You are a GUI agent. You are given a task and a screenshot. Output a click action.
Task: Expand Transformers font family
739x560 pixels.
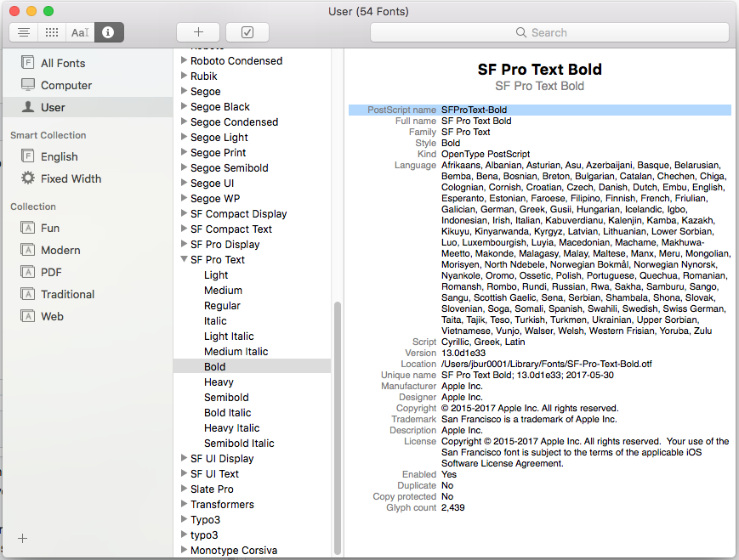[x=185, y=504]
